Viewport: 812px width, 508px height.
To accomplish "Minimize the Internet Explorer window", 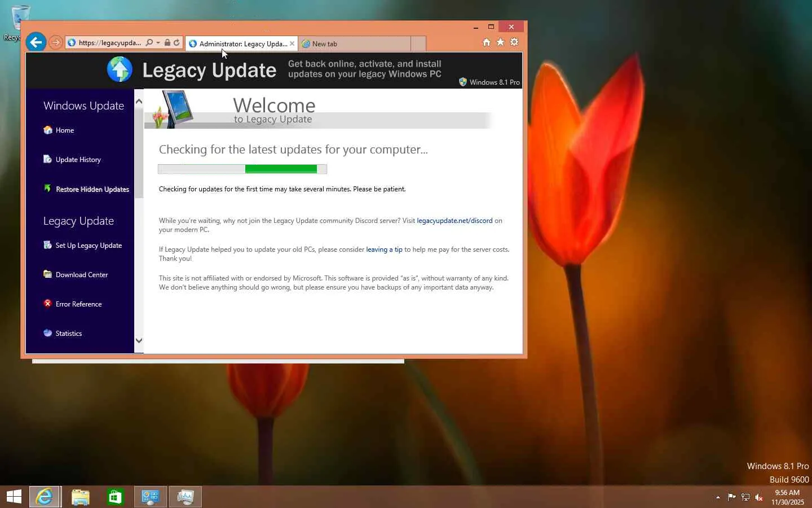I will click(x=476, y=27).
